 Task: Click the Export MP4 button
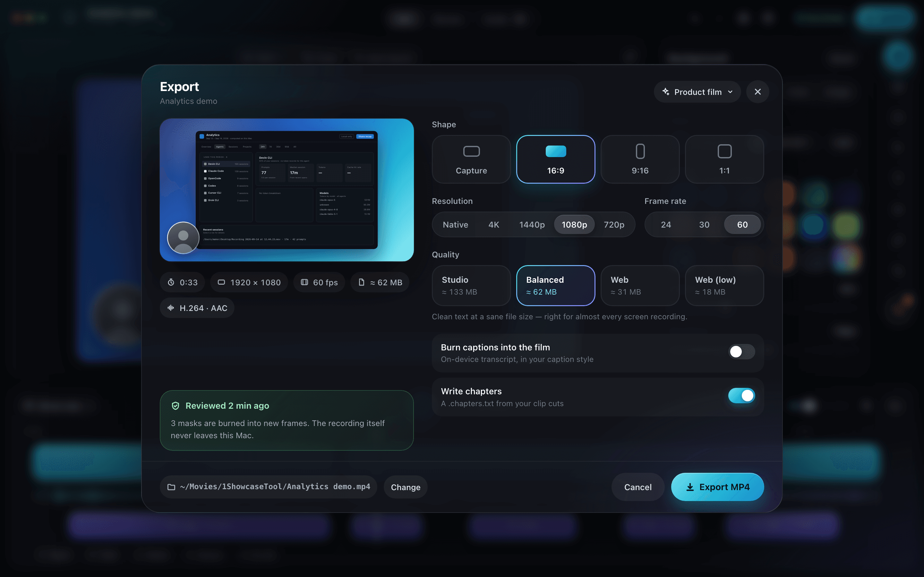pos(717,487)
